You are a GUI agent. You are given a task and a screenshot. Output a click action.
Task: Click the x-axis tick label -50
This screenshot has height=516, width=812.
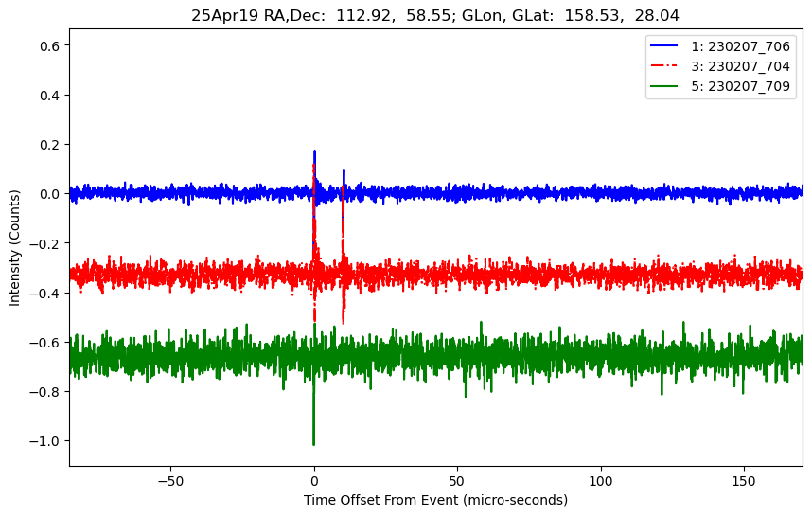point(170,481)
